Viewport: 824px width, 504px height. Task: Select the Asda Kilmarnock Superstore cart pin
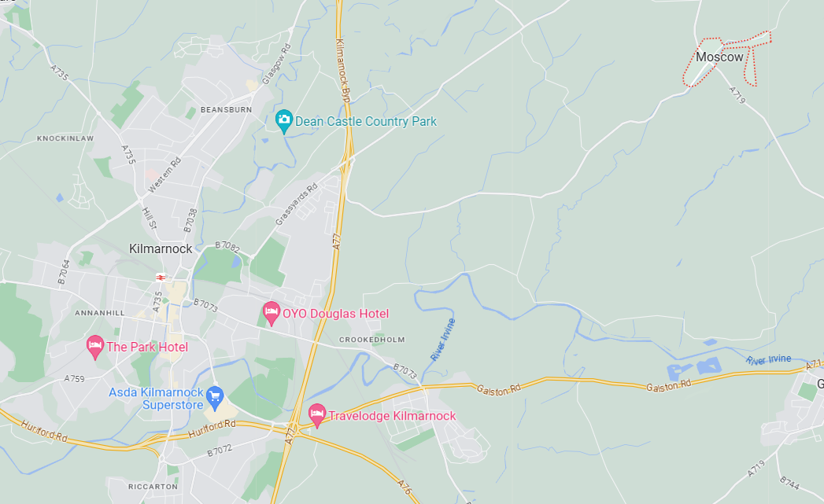(214, 398)
